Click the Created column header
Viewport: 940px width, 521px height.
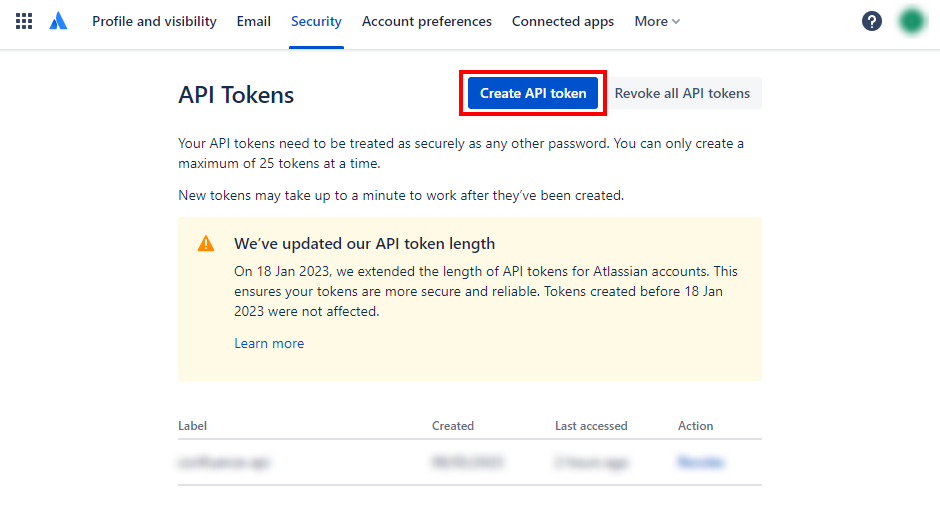tap(453, 426)
